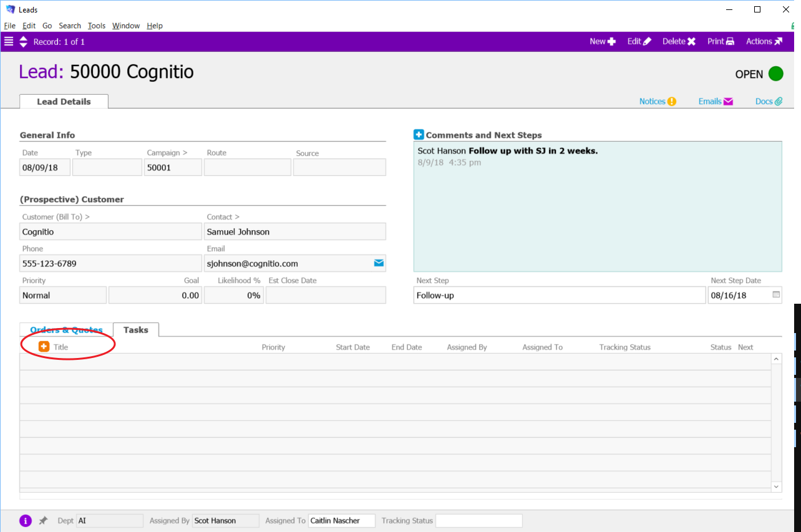Image resolution: width=801 pixels, height=532 pixels.
Task: Click the pin icon in the footer
Action: 43,521
